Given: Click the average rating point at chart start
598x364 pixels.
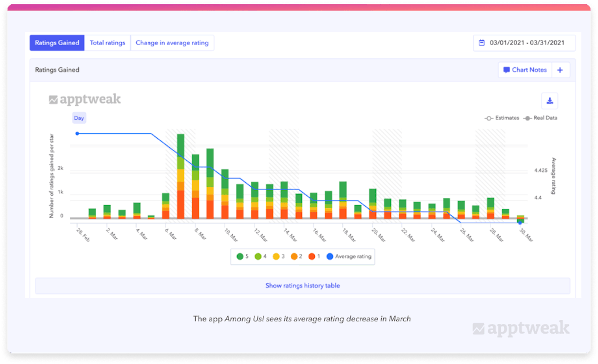Looking at the screenshot, I should coord(77,133).
